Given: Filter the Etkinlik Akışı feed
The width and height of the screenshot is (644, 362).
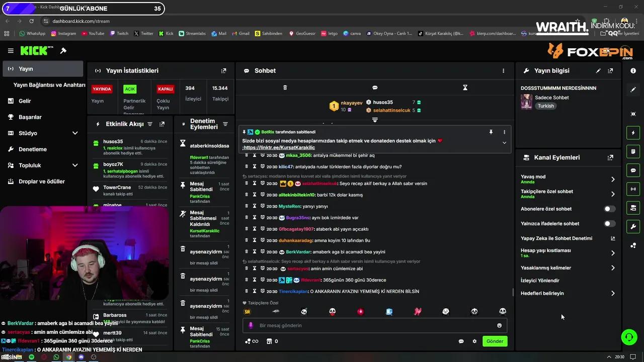Looking at the screenshot, I should (x=149, y=124).
